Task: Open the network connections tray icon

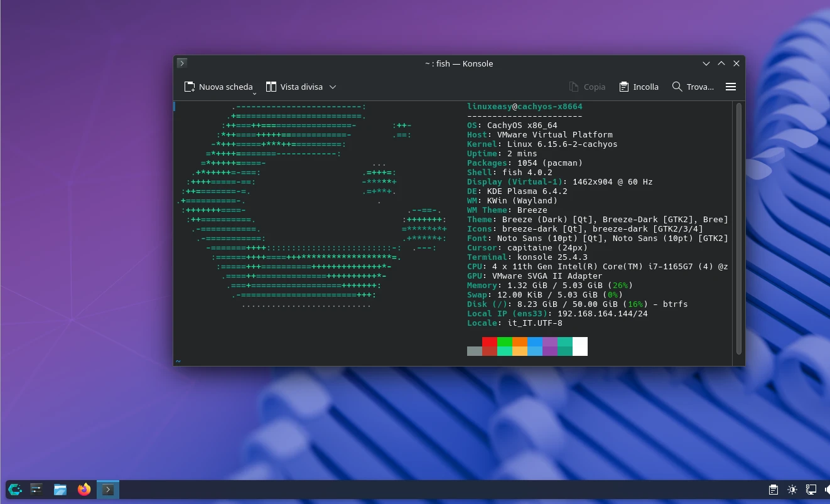Action: tap(811, 490)
